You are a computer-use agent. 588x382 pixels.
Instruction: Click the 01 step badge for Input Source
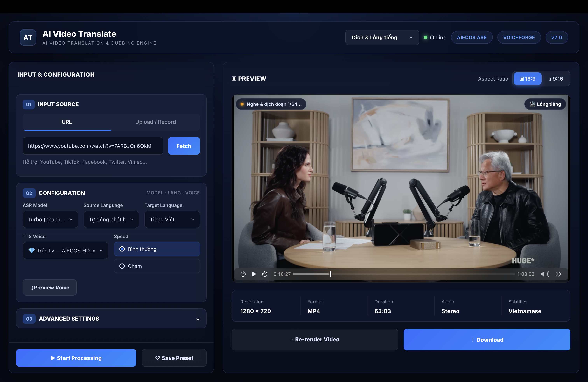29,104
